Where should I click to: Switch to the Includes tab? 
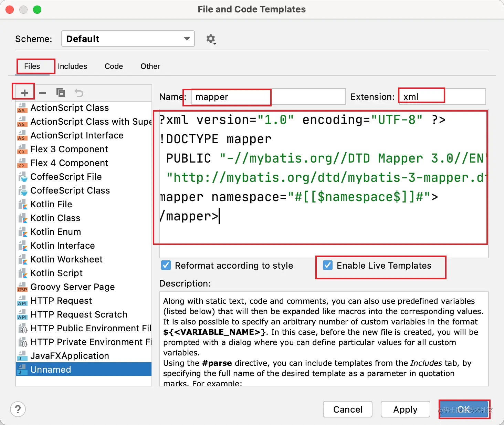coord(72,66)
